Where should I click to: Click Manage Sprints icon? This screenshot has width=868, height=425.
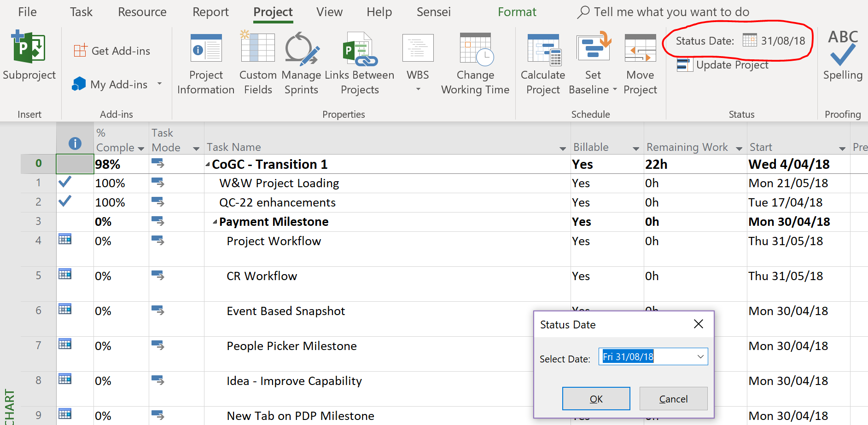(301, 49)
